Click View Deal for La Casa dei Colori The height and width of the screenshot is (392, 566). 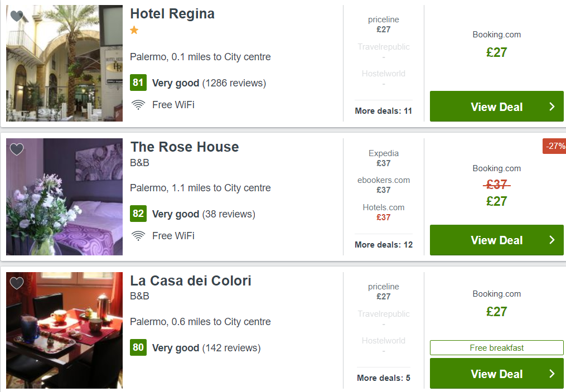[497, 374]
